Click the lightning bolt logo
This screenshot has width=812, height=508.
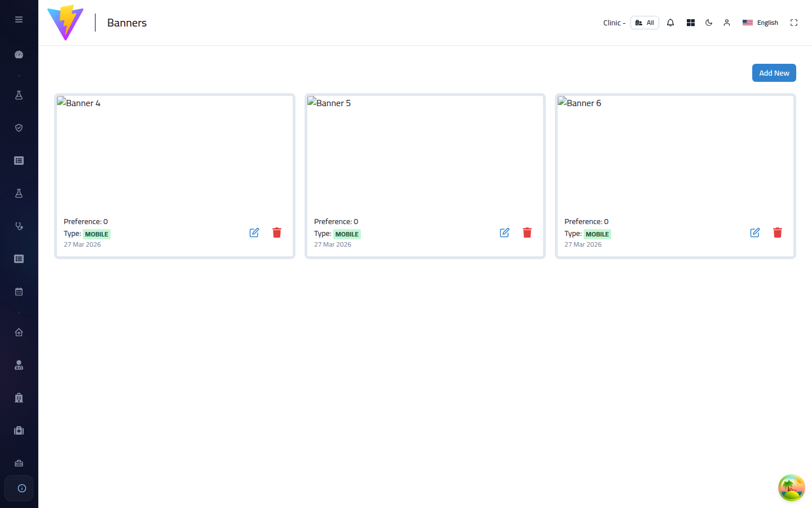65,23
